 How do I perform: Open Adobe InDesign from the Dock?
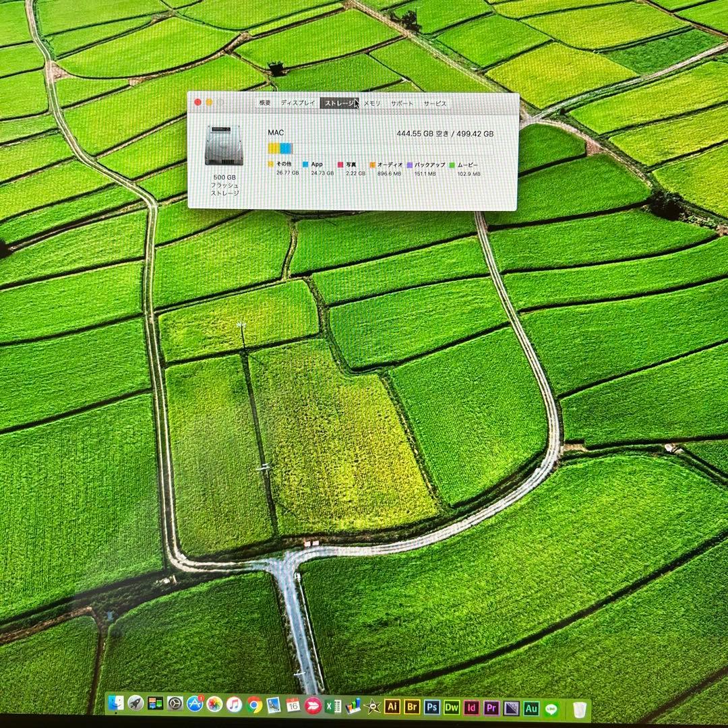click(471, 708)
